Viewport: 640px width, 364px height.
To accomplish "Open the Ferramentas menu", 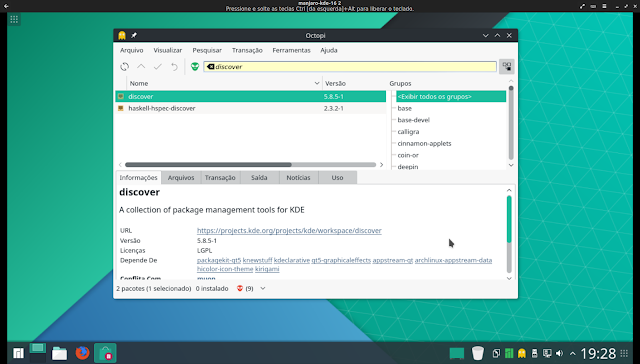I will coord(291,50).
